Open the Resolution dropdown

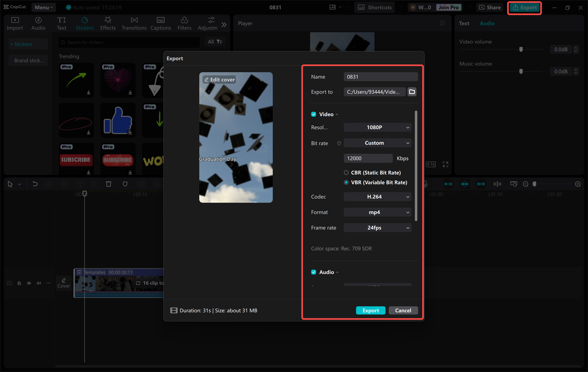(x=377, y=127)
